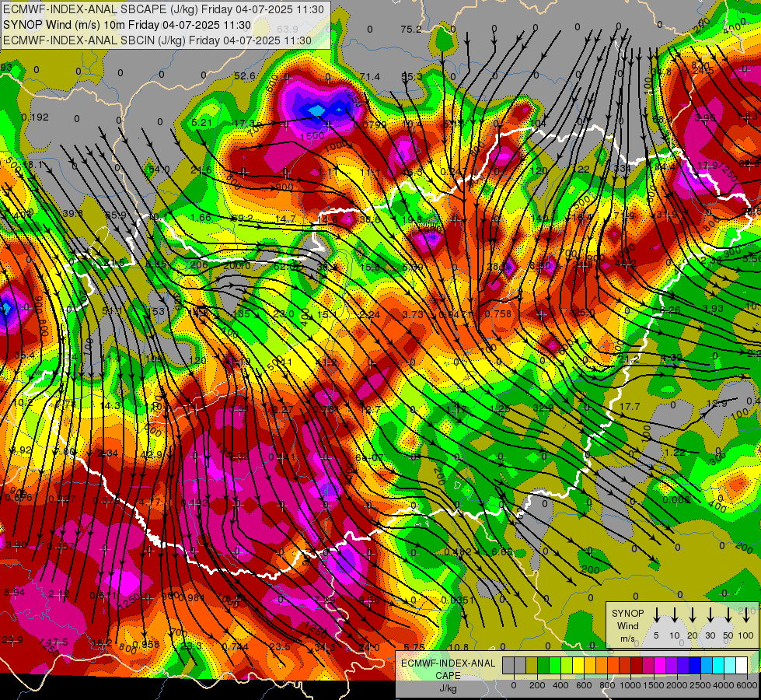
Task: Click the map value '3.73'
Action: [x=413, y=314]
